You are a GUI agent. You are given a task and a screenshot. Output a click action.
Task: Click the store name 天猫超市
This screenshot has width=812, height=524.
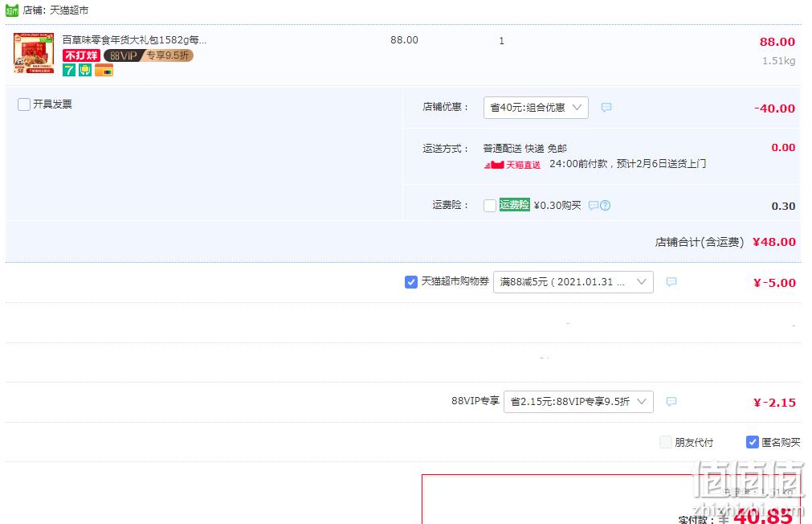click(69, 10)
